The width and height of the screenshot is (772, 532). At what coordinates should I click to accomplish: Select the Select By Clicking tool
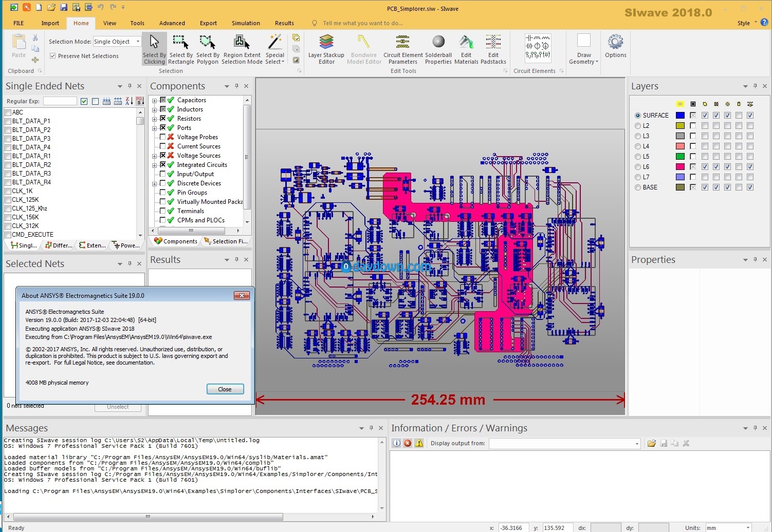[154, 49]
